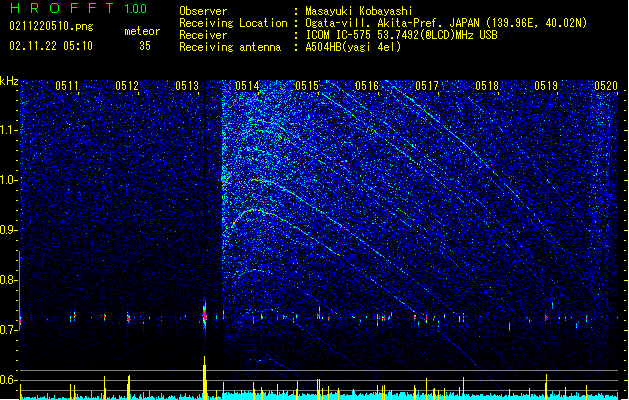
Task: Click the tallest yellow signal spike after 0513
Action: [205, 378]
